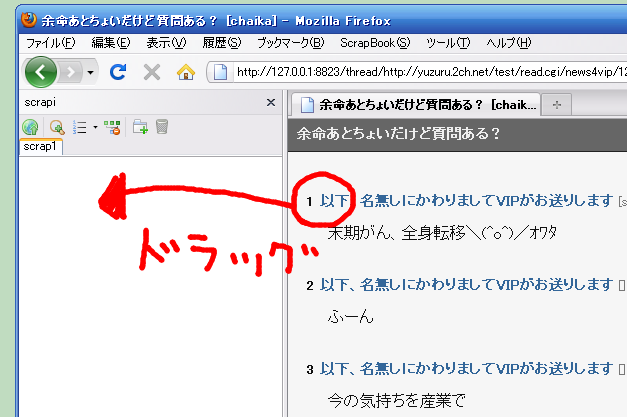Click the poster name link of post 2

pyautogui.click(x=466, y=285)
